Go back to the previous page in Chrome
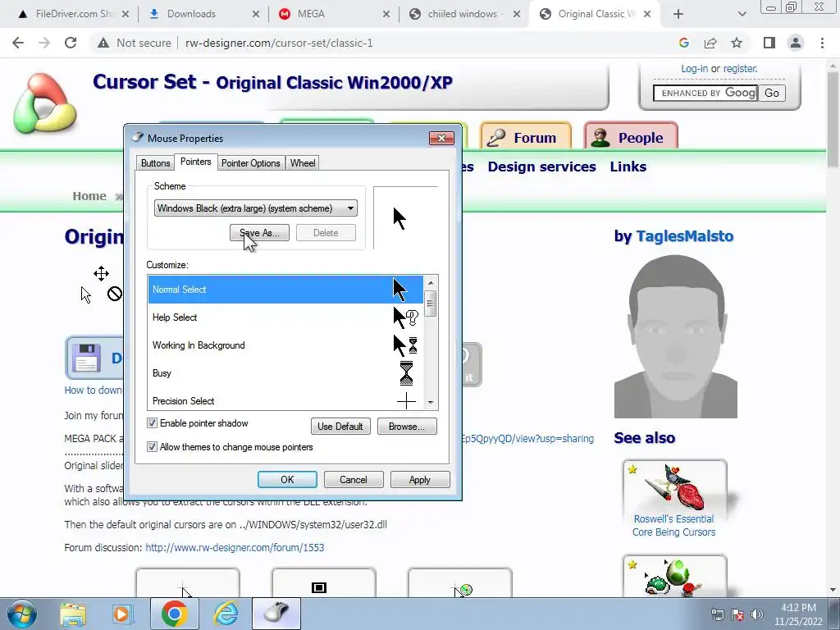 coord(18,43)
